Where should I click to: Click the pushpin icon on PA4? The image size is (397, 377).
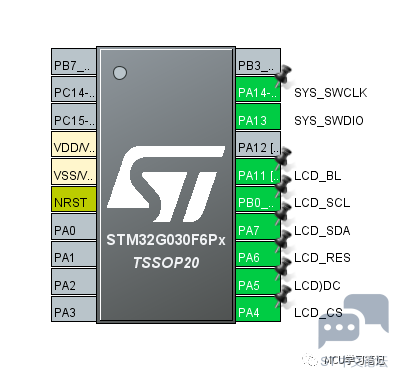(283, 295)
